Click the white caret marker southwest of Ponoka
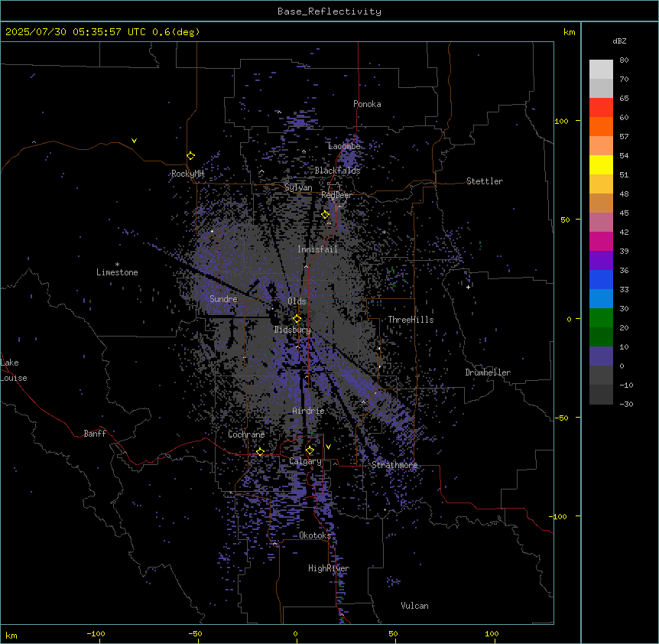659x644 pixels. (279, 112)
